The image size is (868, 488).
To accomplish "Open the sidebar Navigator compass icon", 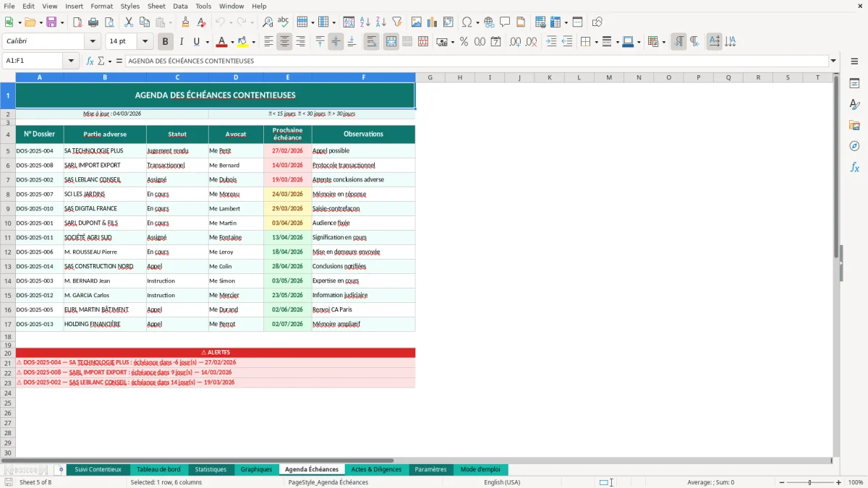I will click(854, 146).
